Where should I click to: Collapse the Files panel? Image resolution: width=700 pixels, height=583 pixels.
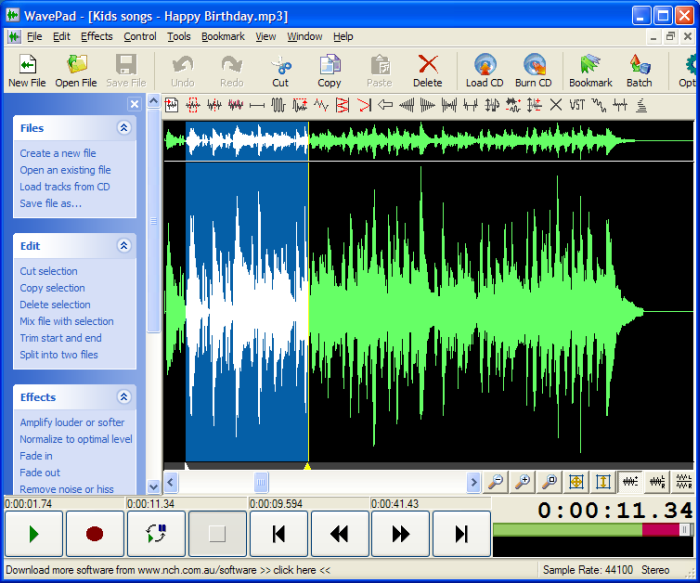(x=124, y=128)
